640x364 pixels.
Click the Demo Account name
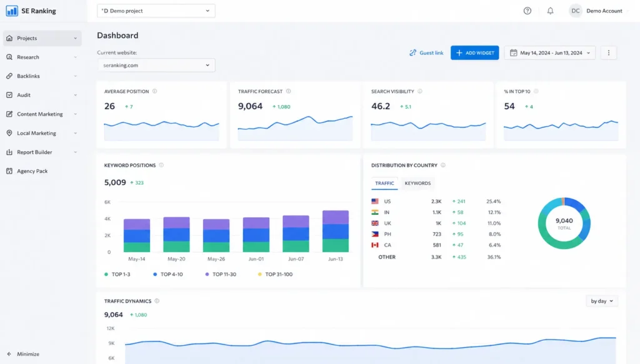pos(604,11)
